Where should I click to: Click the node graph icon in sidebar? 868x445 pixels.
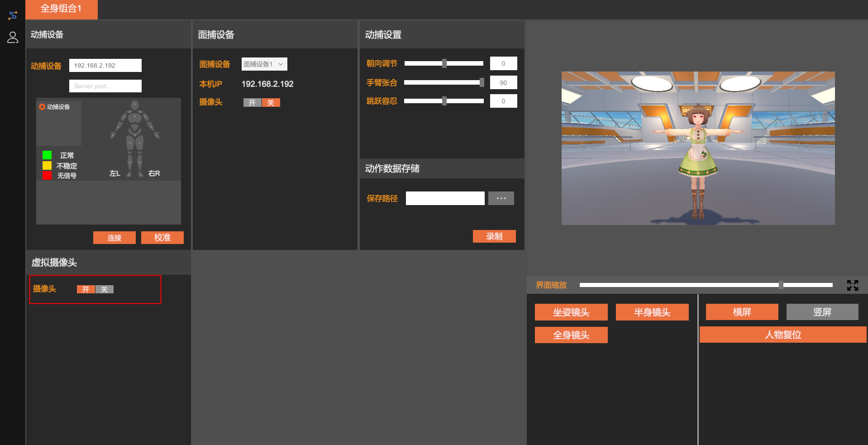click(x=13, y=15)
